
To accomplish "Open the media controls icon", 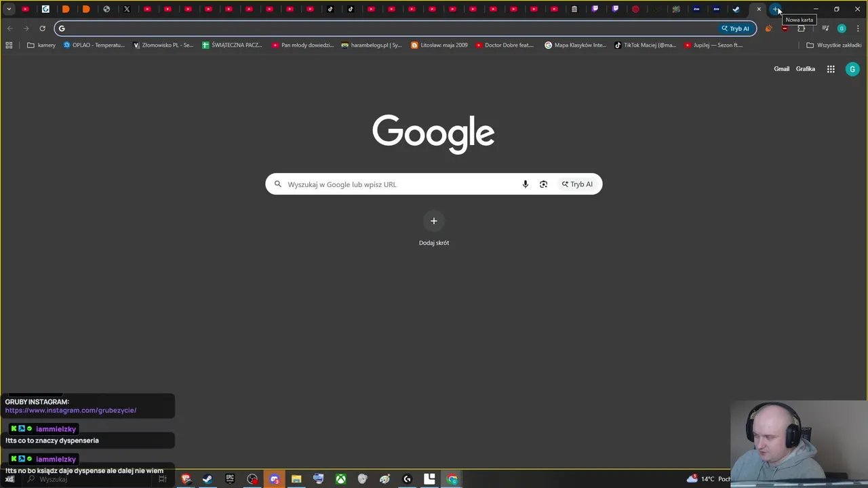I will click(x=825, y=28).
